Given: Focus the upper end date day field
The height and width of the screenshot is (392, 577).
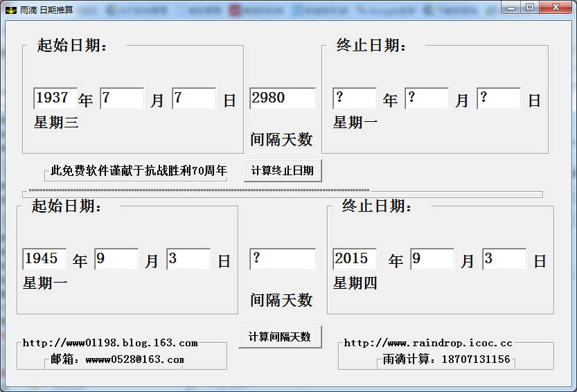Looking at the screenshot, I should (499, 98).
